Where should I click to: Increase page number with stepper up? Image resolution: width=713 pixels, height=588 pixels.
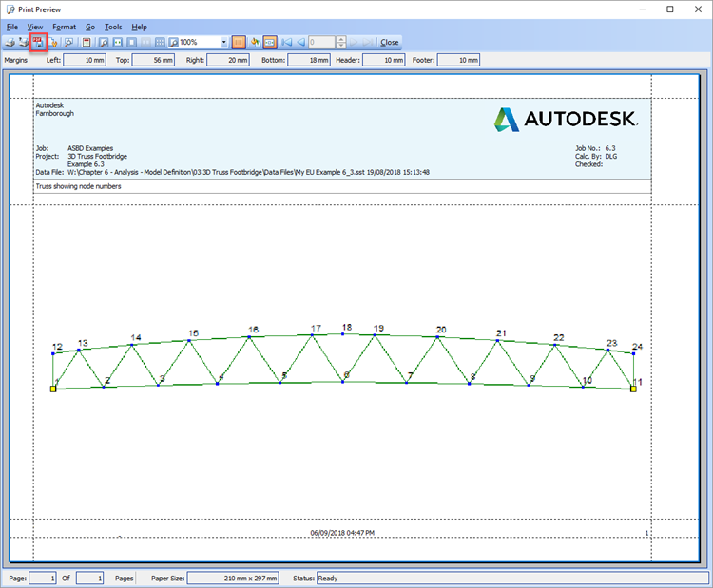click(x=341, y=39)
